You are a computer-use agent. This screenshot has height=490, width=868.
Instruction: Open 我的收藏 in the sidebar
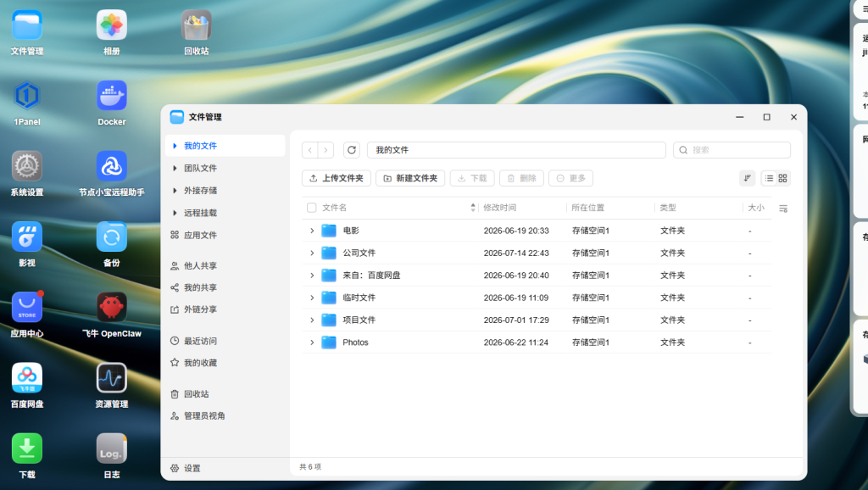click(225, 363)
